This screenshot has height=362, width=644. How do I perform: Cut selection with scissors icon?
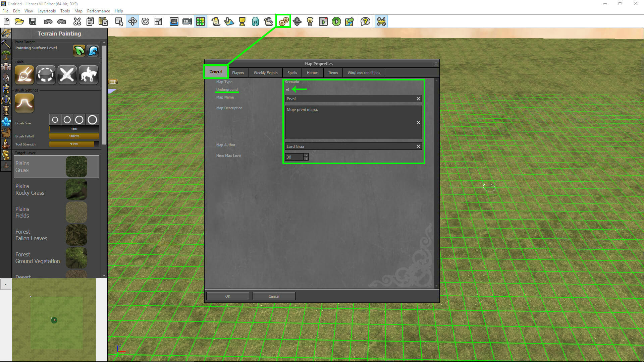pyautogui.click(x=77, y=21)
